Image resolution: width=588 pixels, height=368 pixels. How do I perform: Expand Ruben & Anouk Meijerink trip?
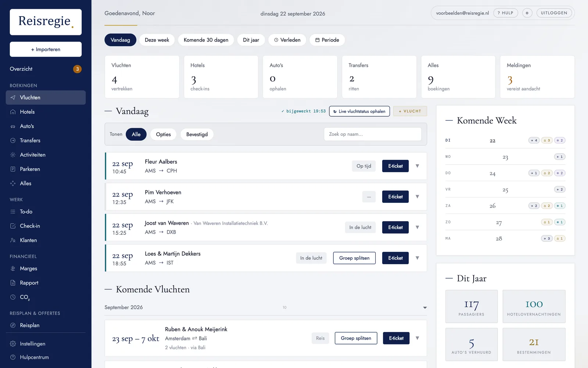click(417, 338)
